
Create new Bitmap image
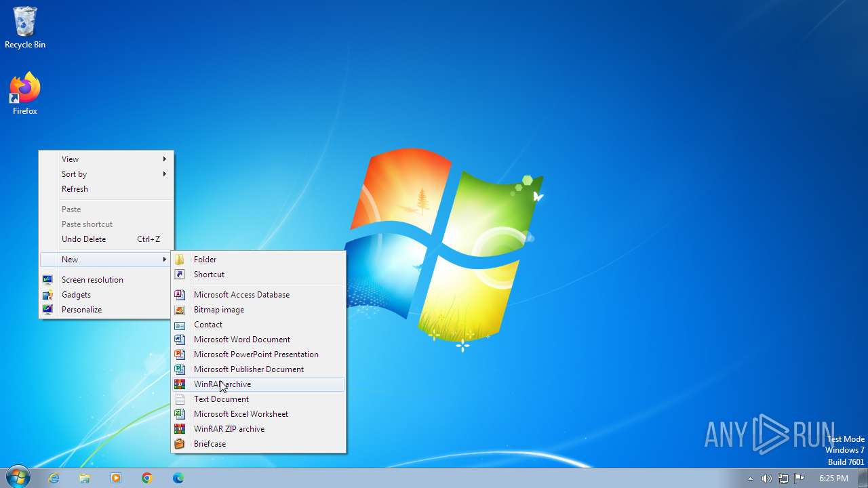258,310
